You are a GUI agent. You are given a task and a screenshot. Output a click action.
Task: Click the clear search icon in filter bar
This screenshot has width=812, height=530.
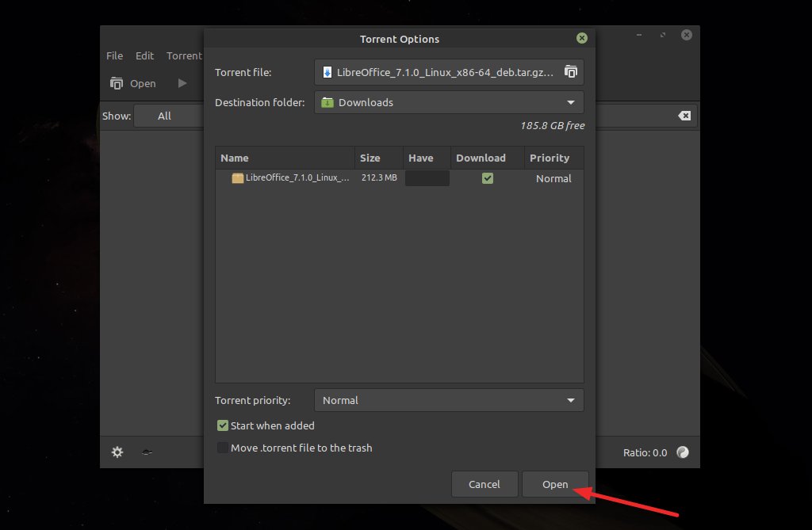click(684, 116)
